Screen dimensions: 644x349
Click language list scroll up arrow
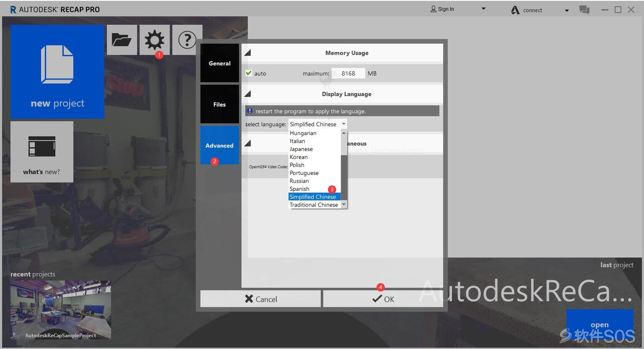click(x=344, y=133)
